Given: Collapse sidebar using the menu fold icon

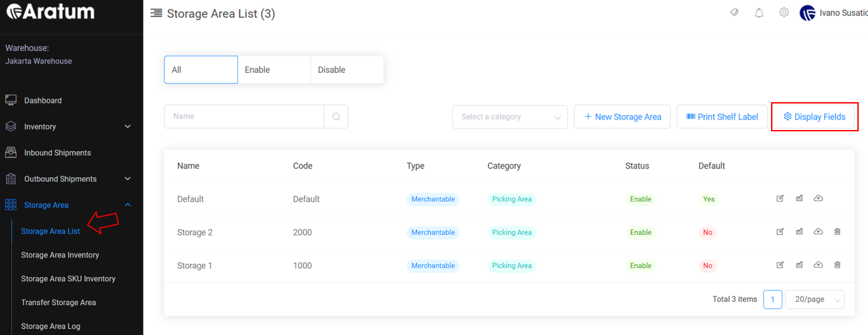Looking at the screenshot, I should 156,13.
